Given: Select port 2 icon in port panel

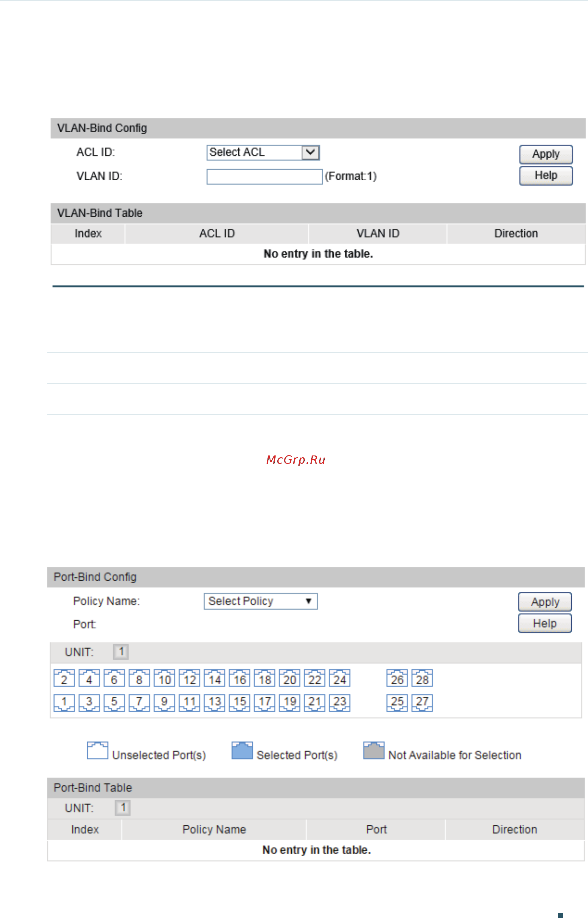Looking at the screenshot, I should coord(64,678).
